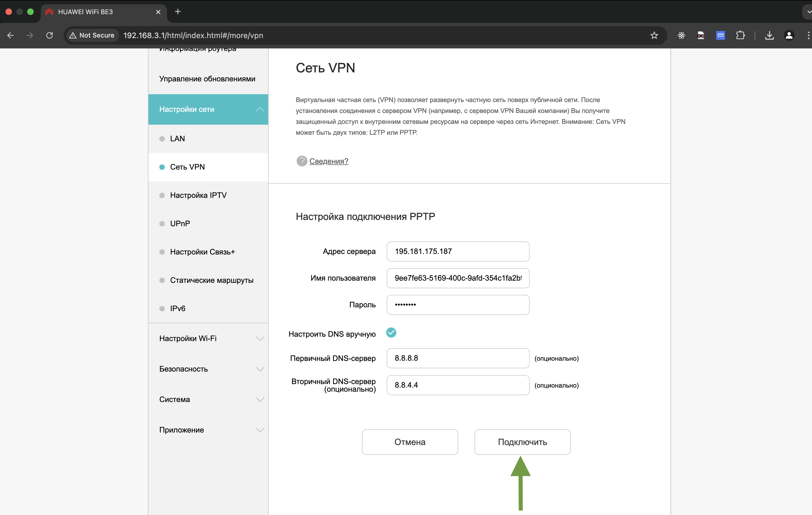Click the Адрес сервера input field

tap(458, 252)
